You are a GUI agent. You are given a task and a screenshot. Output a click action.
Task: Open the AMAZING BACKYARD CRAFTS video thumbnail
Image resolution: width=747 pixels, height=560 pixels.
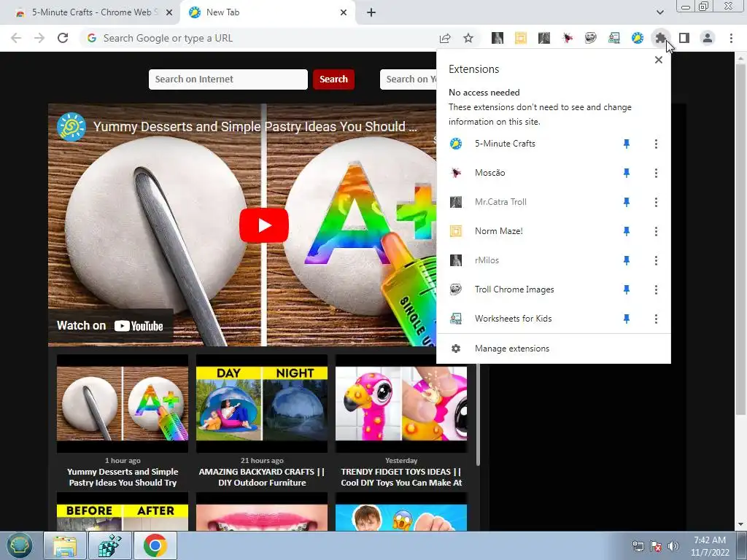pyautogui.click(x=262, y=403)
